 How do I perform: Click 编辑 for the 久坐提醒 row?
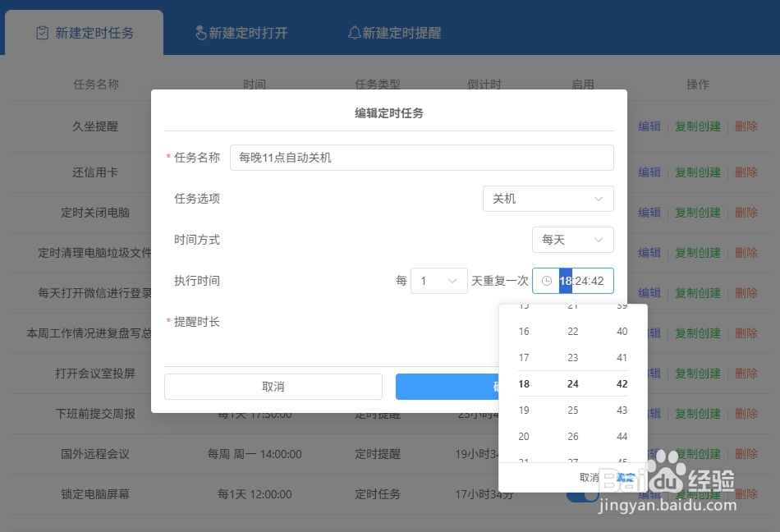coord(649,126)
